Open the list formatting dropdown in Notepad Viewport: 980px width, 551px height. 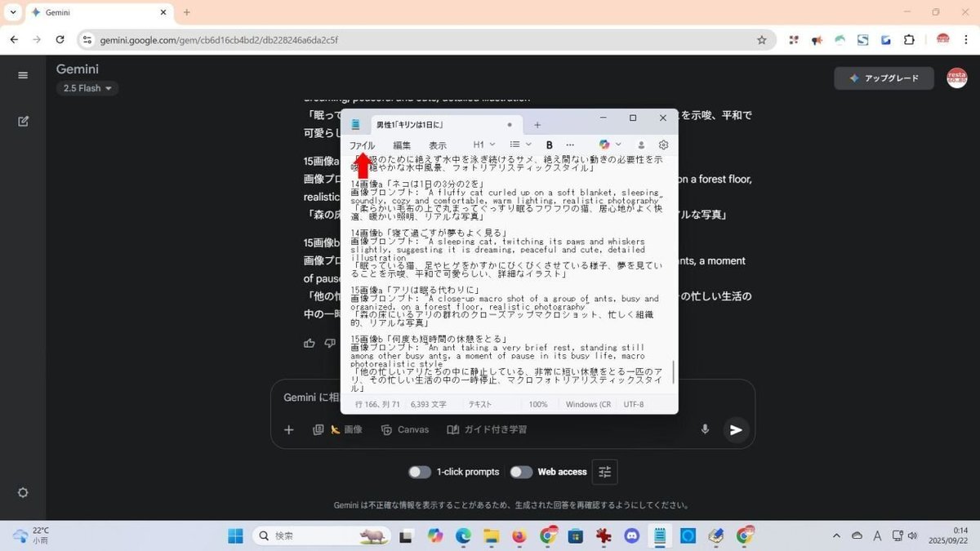point(519,144)
